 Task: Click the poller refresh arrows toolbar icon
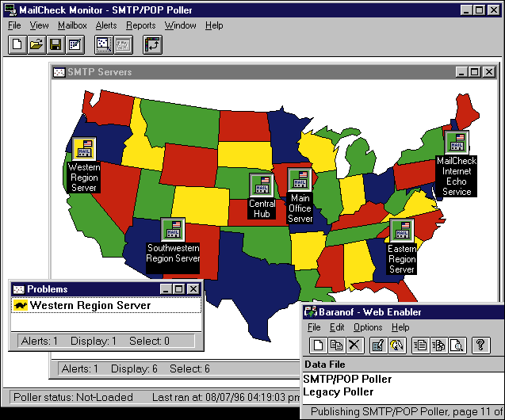point(152,44)
